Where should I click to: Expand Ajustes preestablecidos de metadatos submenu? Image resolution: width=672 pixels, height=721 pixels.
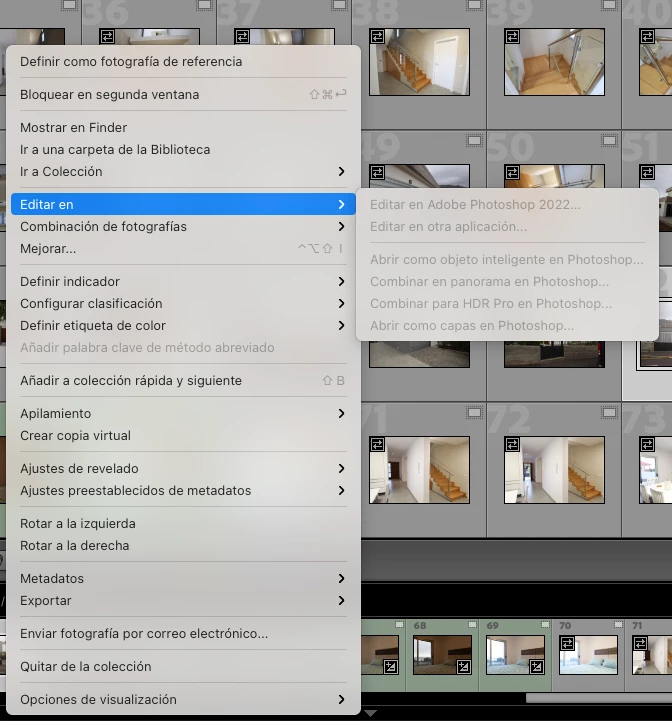pos(183,491)
